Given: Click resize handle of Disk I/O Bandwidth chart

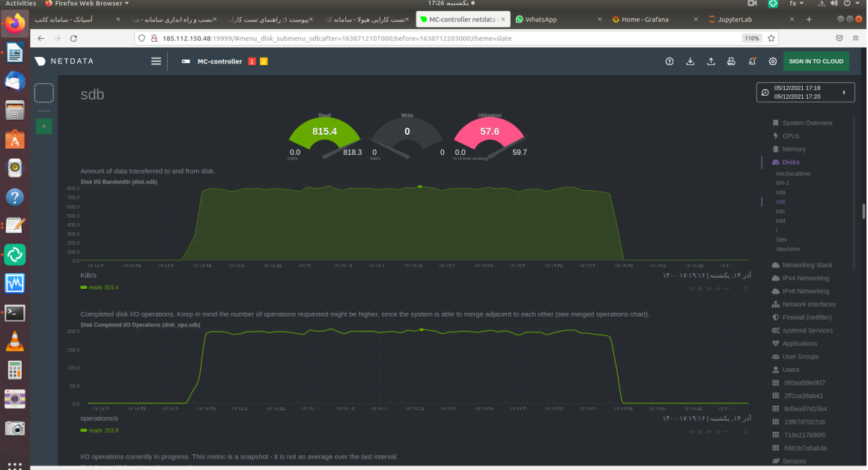Looking at the screenshot, I should (x=746, y=289).
